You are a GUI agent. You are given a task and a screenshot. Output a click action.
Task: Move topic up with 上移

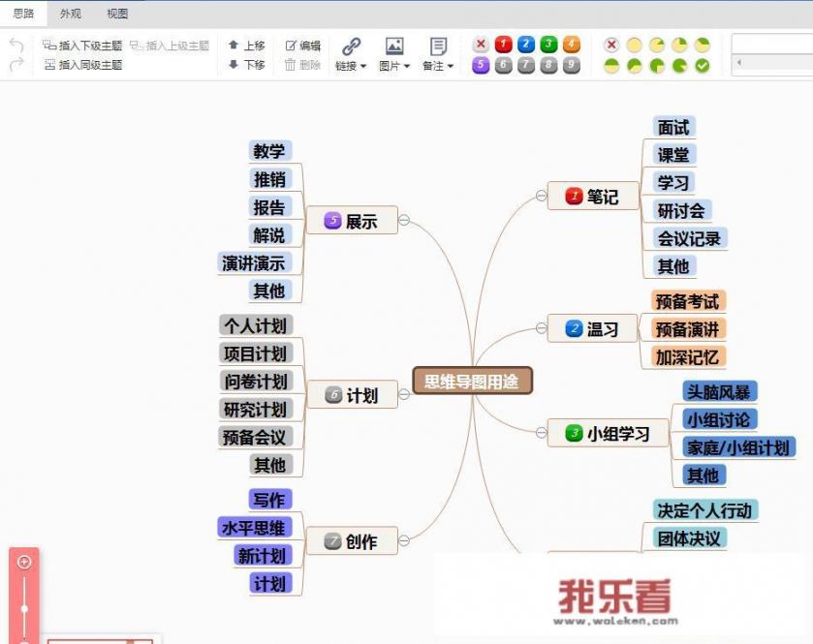coord(247,46)
